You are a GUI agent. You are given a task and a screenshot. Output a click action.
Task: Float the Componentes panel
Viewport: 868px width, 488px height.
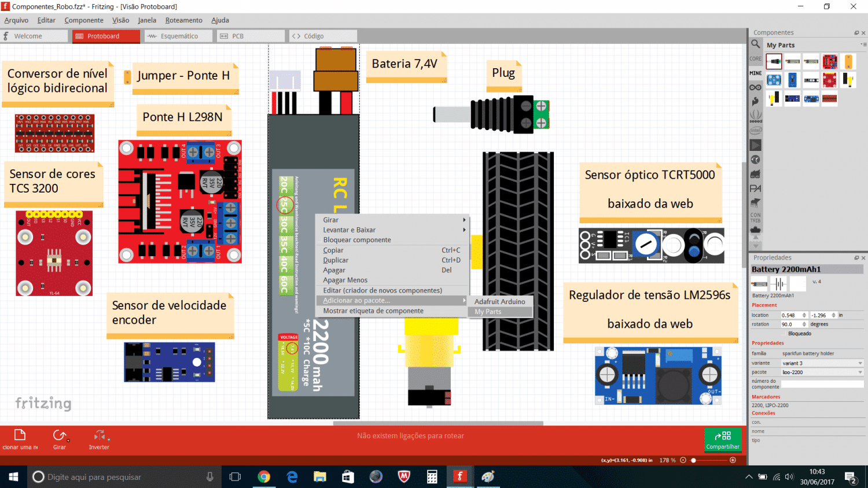(856, 32)
